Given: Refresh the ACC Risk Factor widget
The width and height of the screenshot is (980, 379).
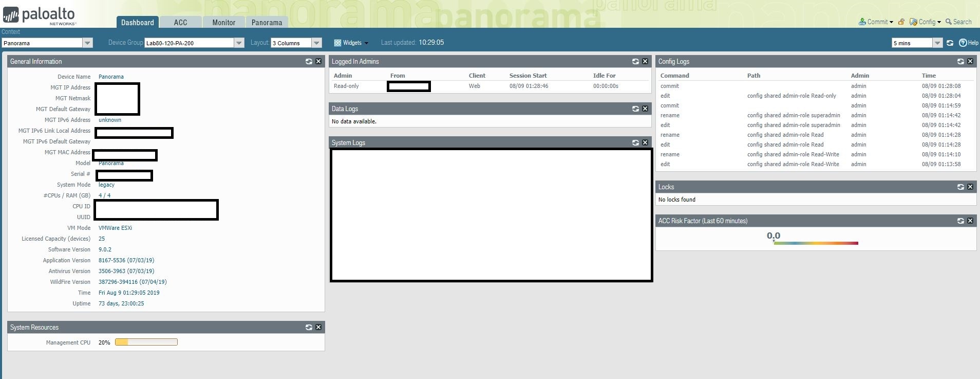Looking at the screenshot, I should point(960,221).
